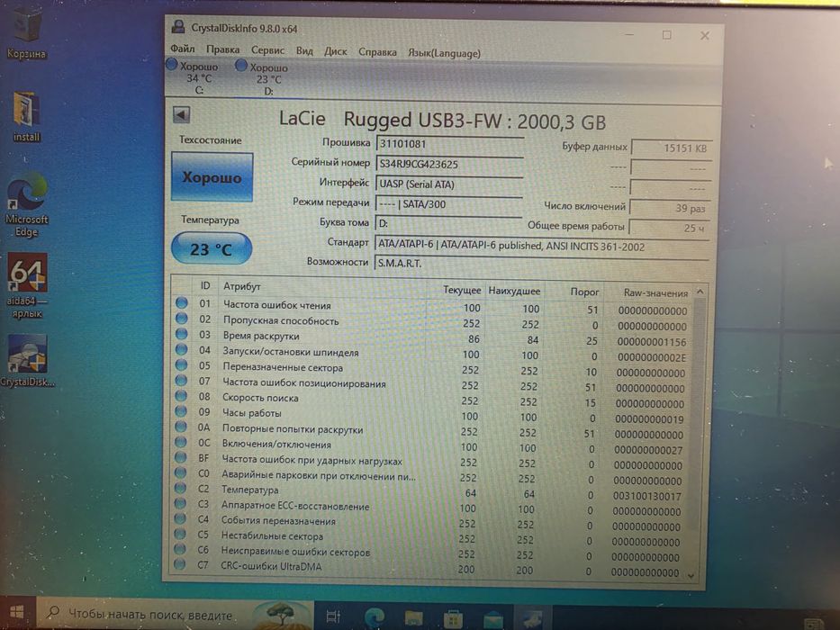
Task: Click the Прошивка field 31101081
Action: [x=449, y=144]
